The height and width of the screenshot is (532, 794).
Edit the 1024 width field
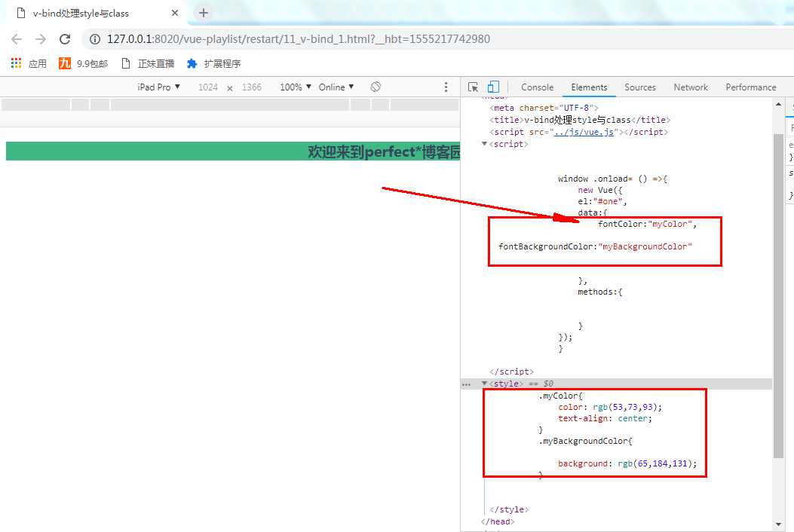(x=207, y=87)
